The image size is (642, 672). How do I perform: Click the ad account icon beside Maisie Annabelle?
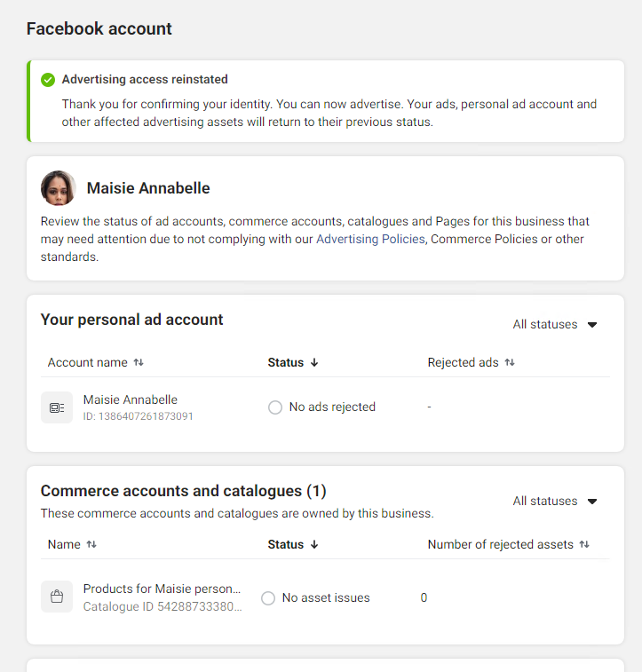(x=57, y=407)
